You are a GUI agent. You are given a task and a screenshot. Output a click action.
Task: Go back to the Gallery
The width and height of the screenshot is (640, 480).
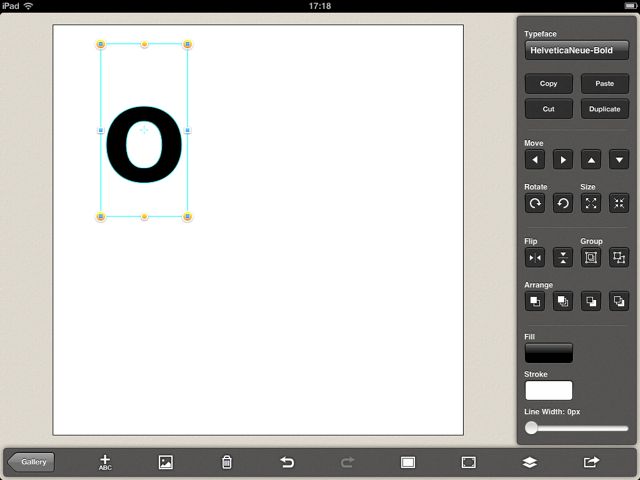click(x=31, y=462)
